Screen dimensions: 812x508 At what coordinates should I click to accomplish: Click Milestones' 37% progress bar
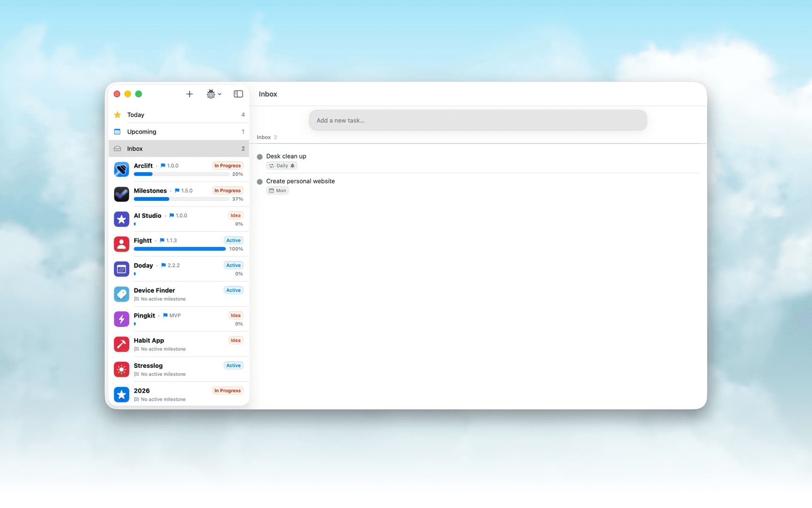point(181,199)
